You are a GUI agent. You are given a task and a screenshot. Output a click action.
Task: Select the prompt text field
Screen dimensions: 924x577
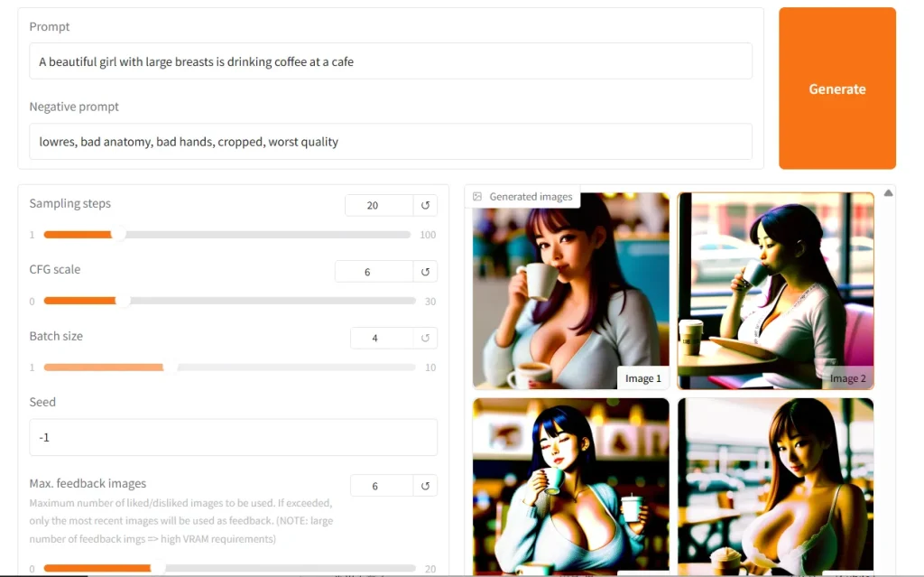(x=390, y=60)
